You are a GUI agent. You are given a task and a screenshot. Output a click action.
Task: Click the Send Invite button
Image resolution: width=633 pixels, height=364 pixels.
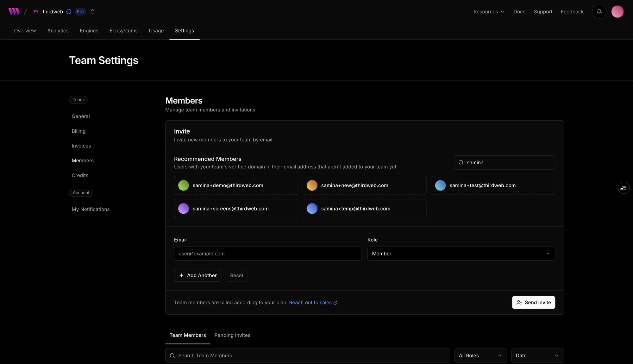tap(533, 303)
